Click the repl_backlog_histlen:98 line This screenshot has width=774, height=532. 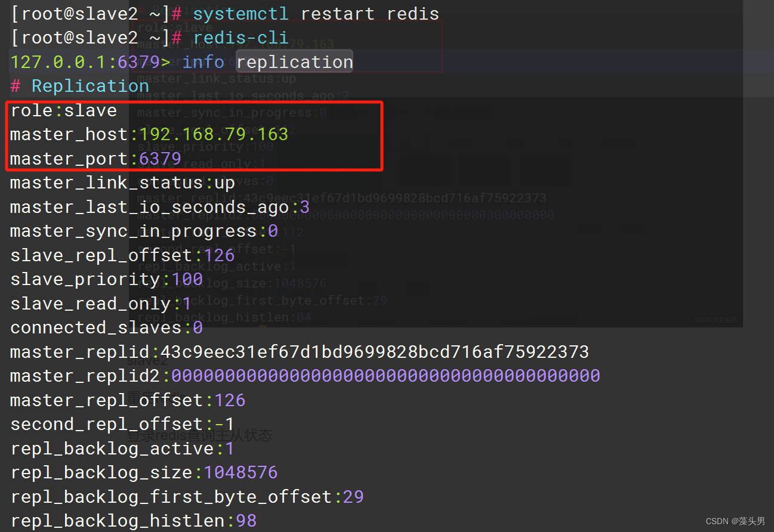pos(131,520)
